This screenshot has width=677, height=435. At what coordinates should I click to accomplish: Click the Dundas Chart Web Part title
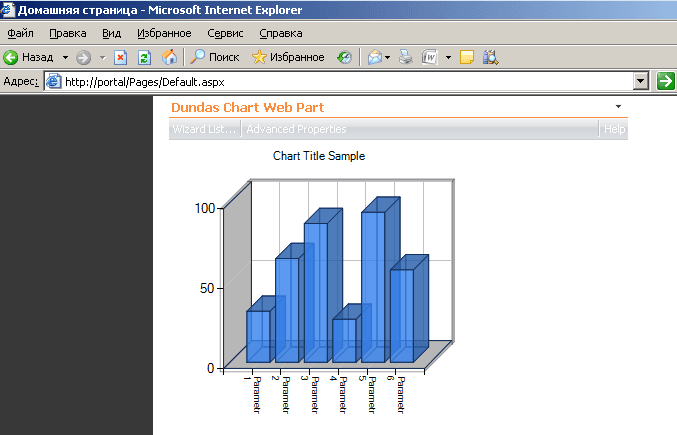click(247, 107)
